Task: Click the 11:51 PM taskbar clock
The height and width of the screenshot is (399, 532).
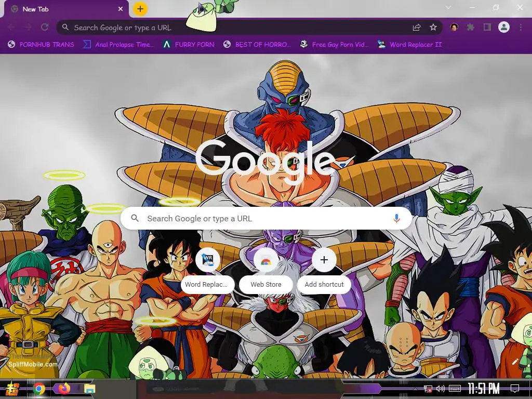Action: (x=484, y=389)
